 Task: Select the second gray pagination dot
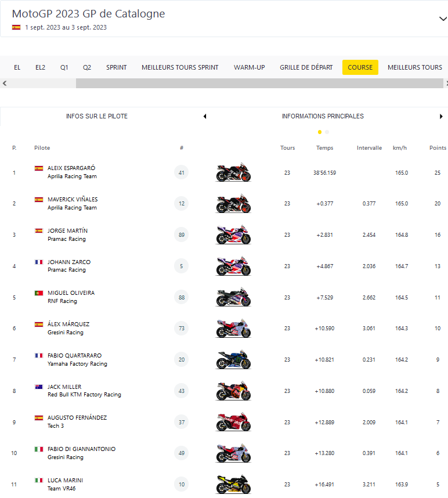click(x=327, y=132)
